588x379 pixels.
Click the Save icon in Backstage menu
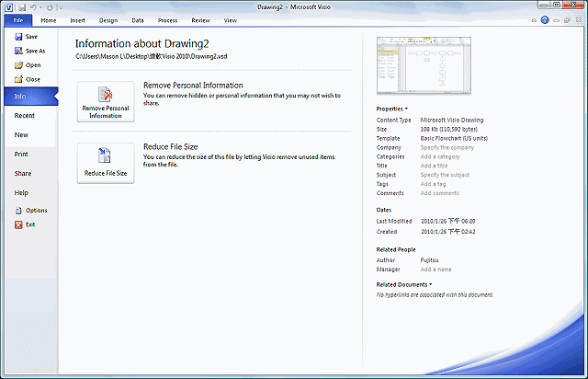(18, 37)
